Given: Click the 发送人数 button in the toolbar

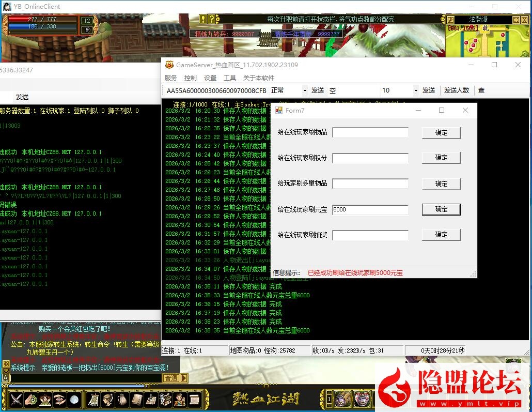Looking at the screenshot, I should [x=457, y=90].
